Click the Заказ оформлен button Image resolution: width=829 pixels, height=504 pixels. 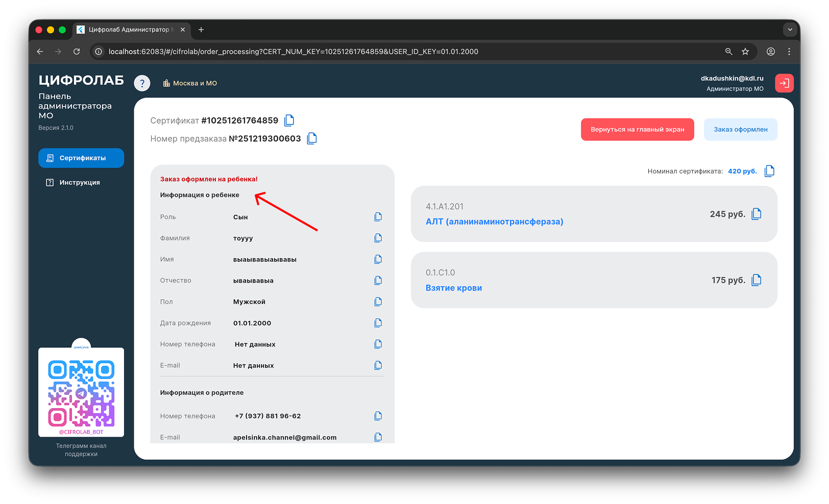(x=740, y=130)
